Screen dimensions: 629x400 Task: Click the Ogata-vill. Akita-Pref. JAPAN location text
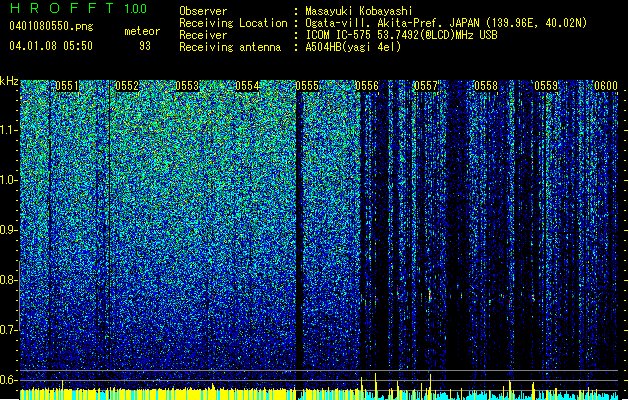point(446,23)
